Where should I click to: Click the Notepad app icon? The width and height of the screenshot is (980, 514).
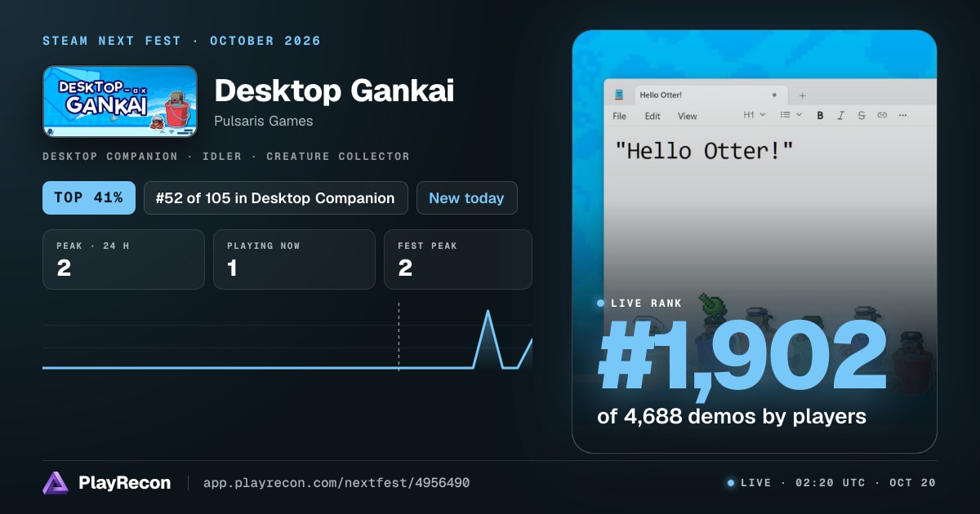tap(619, 95)
